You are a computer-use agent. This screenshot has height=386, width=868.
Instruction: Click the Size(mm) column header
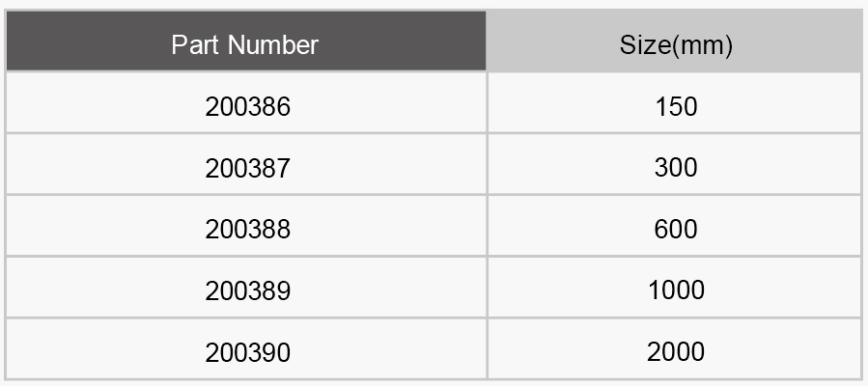[x=677, y=41]
